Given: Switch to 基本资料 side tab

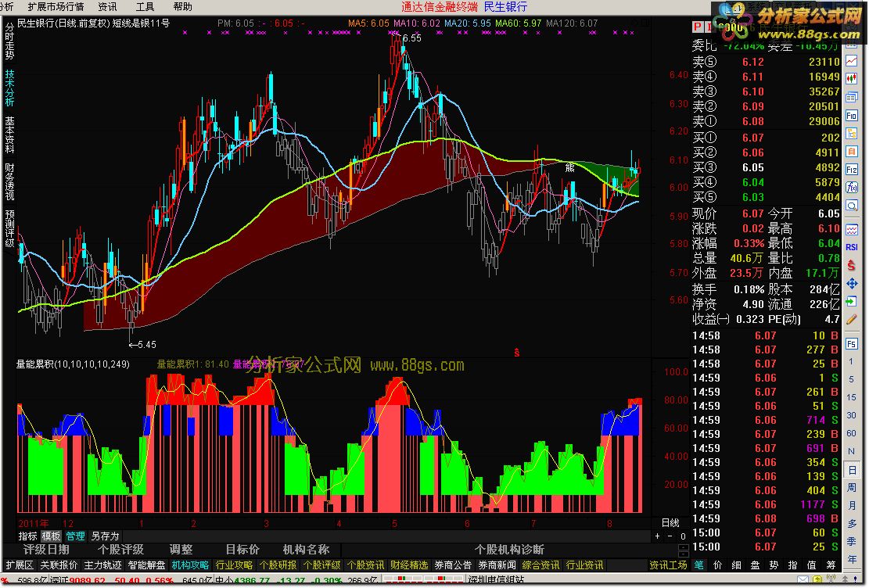Looking at the screenshot, I should [9, 134].
